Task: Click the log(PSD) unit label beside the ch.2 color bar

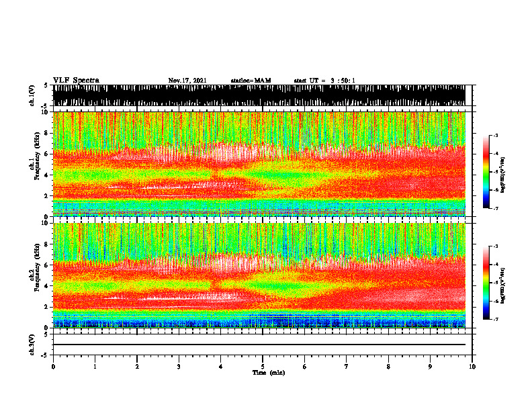Action: click(502, 285)
